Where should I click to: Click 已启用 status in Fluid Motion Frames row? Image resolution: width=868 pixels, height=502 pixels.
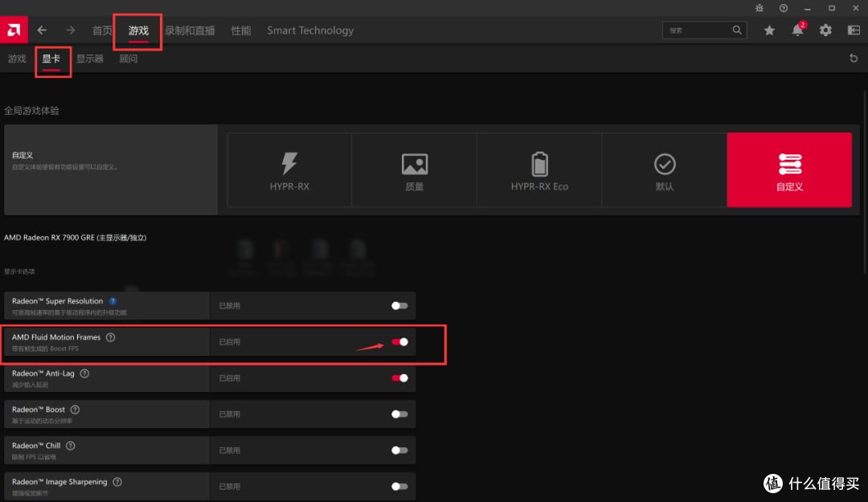[230, 342]
